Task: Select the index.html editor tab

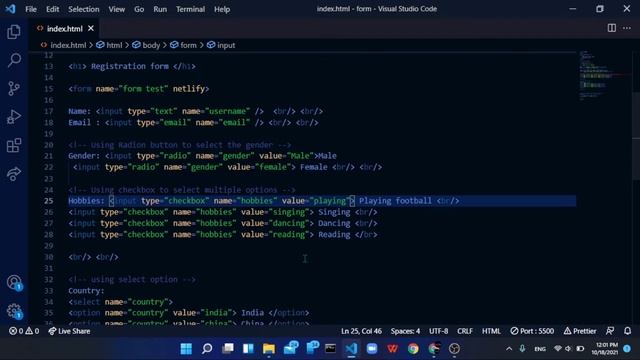Action: click(64, 29)
